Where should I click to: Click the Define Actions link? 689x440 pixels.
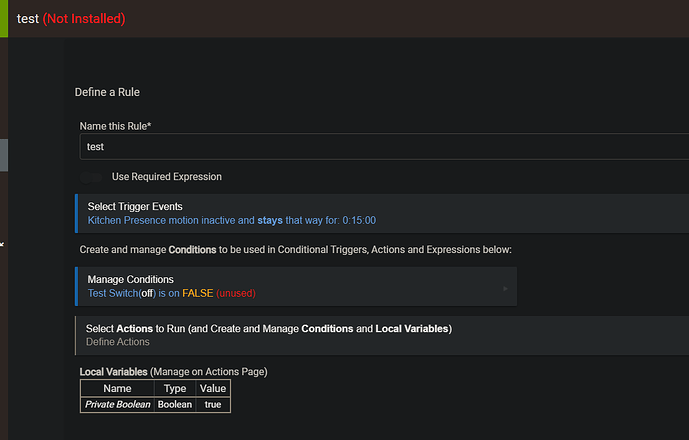pyautogui.click(x=118, y=342)
